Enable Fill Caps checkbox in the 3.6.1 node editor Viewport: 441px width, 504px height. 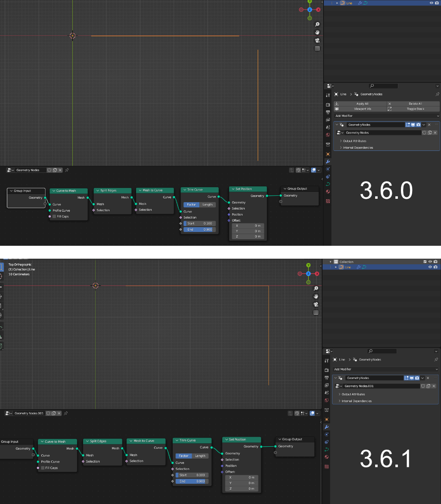click(x=43, y=468)
